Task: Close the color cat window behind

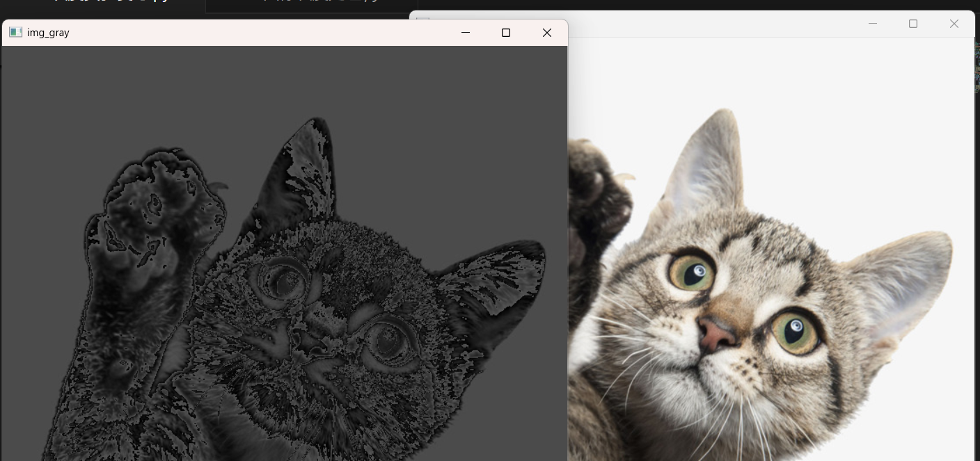Action: click(x=954, y=24)
